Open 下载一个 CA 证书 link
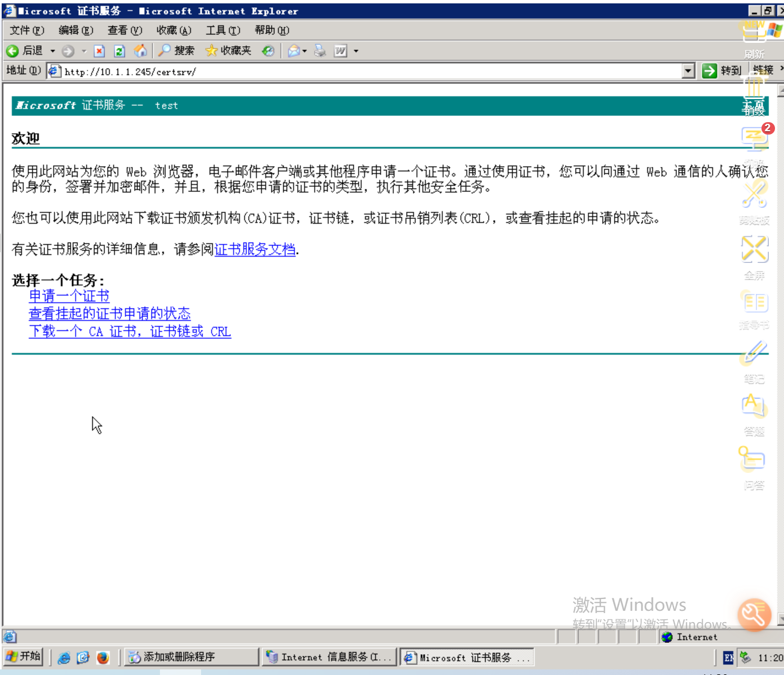Viewport: 784px width, 675px height. coord(130,332)
